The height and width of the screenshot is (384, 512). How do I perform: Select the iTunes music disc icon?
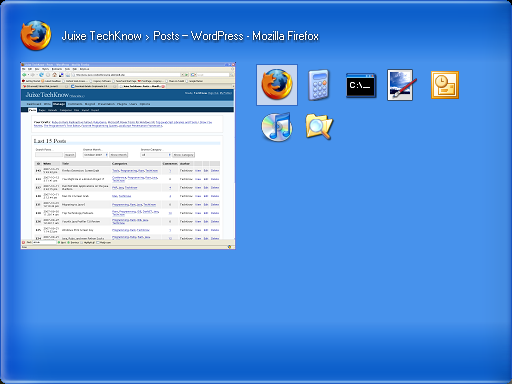click(x=277, y=127)
